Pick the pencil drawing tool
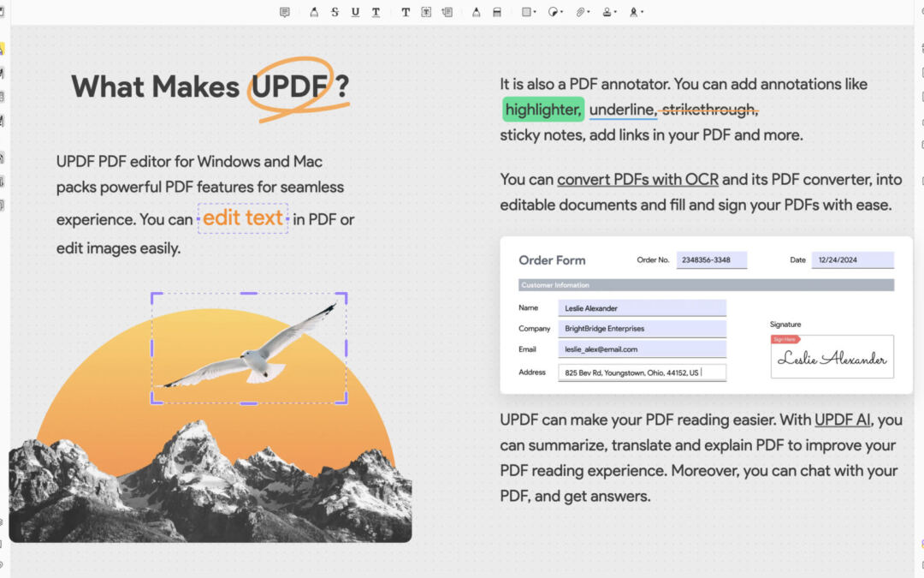The image size is (924, 578). tap(477, 12)
